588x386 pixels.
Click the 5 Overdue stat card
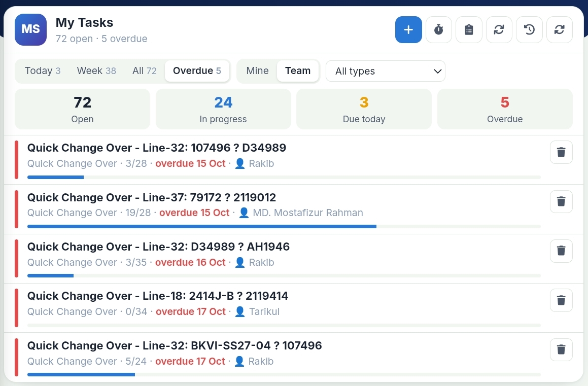[505, 109]
